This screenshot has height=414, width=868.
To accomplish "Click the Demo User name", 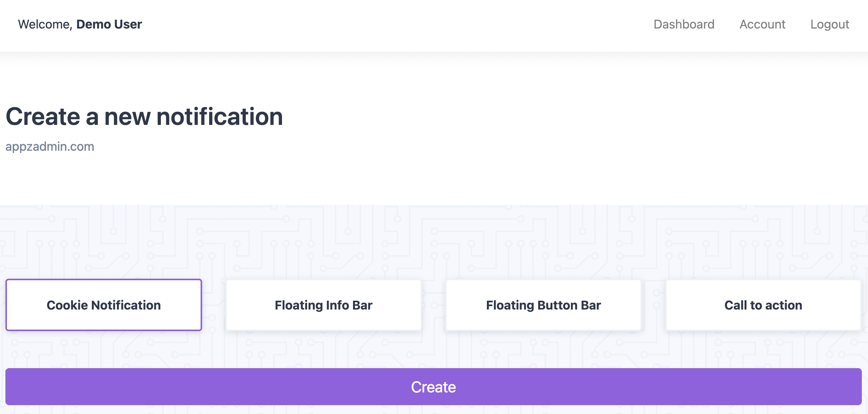I will [x=109, y=24].
